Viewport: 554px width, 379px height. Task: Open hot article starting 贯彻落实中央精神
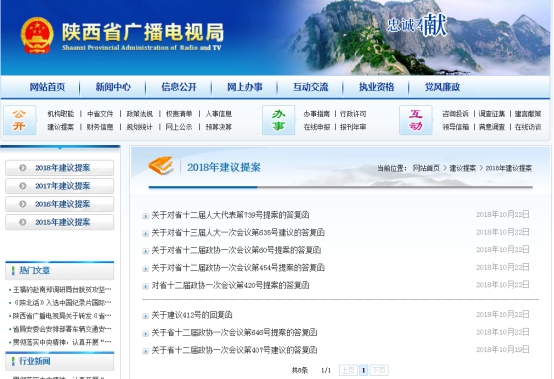62,342
